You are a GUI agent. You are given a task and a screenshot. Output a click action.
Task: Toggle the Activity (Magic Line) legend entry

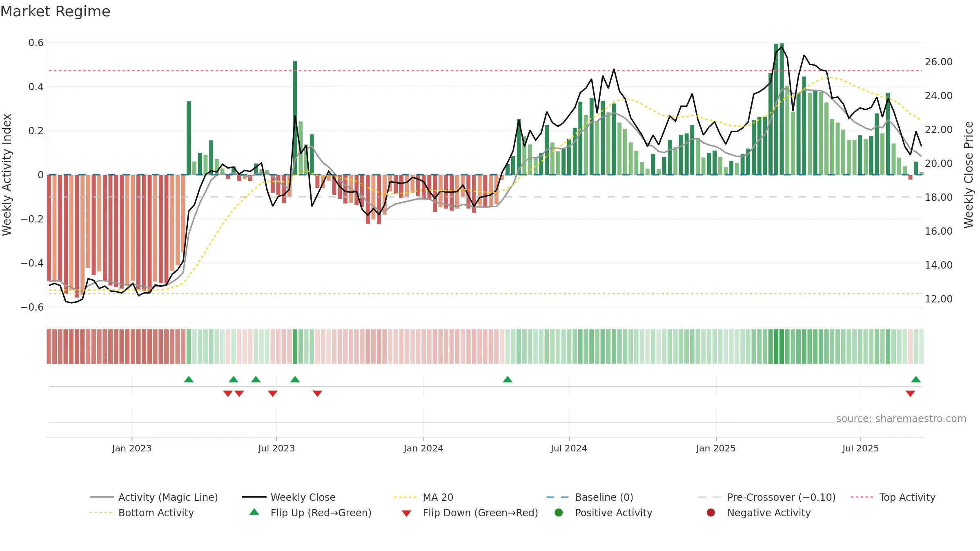(154, 497)
